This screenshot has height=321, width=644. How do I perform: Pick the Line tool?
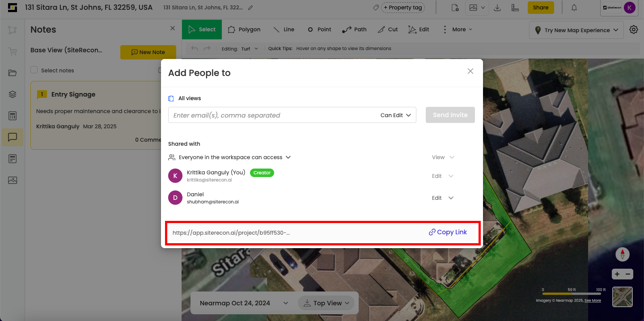pos(284,30)
